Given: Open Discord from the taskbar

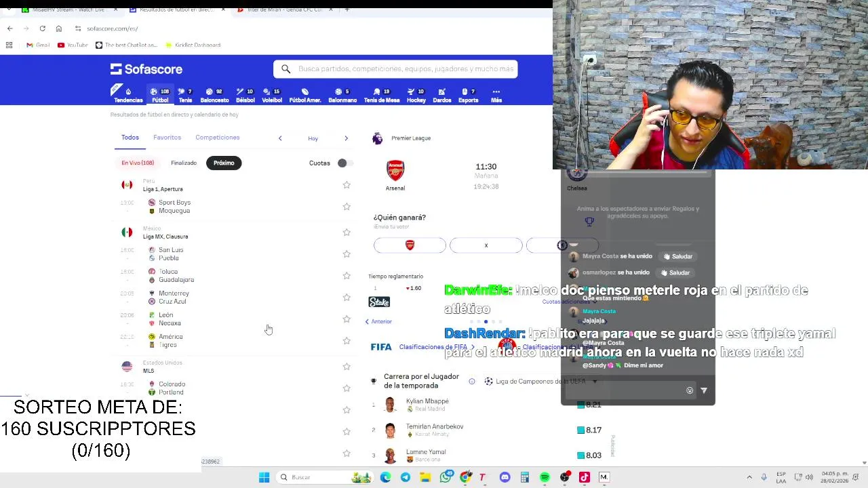Looking at the screenshot, I should coord(505,477).
